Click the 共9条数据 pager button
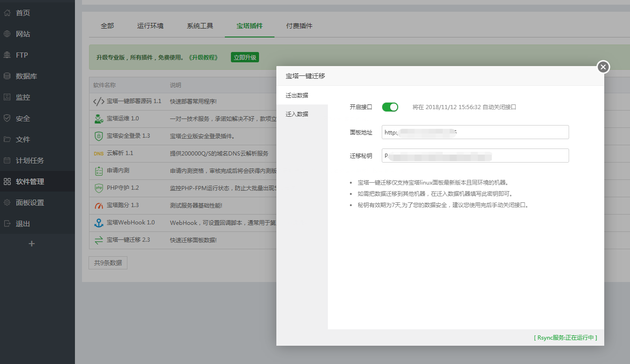This screenshot has width=630, height=364. (x=108, y=263)
